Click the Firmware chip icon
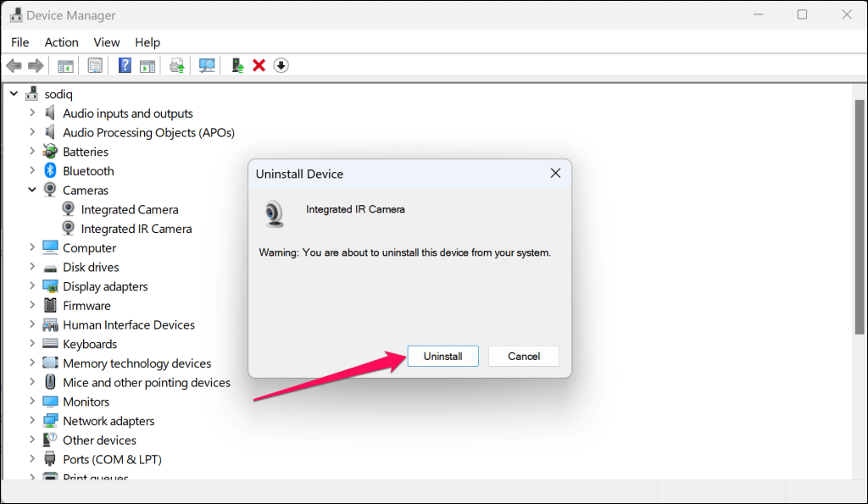The width and height of the screenshot is (868, 504). [50, 306]
